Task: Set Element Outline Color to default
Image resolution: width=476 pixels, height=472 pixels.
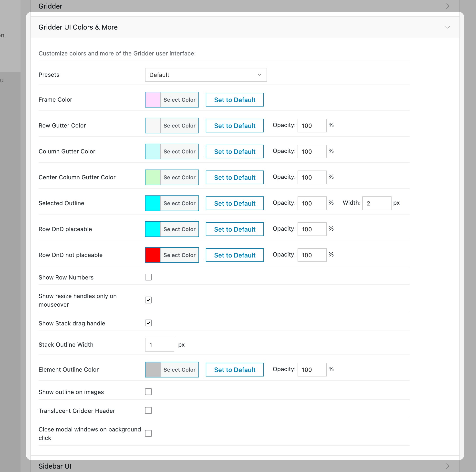Action: coord(235,370)
